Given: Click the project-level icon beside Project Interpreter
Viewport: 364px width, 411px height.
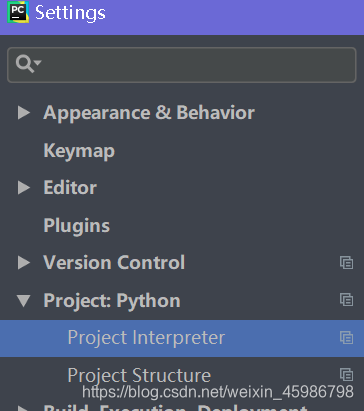Looking at the screenshot, I should pyautogui.click(x=346, y=338).
